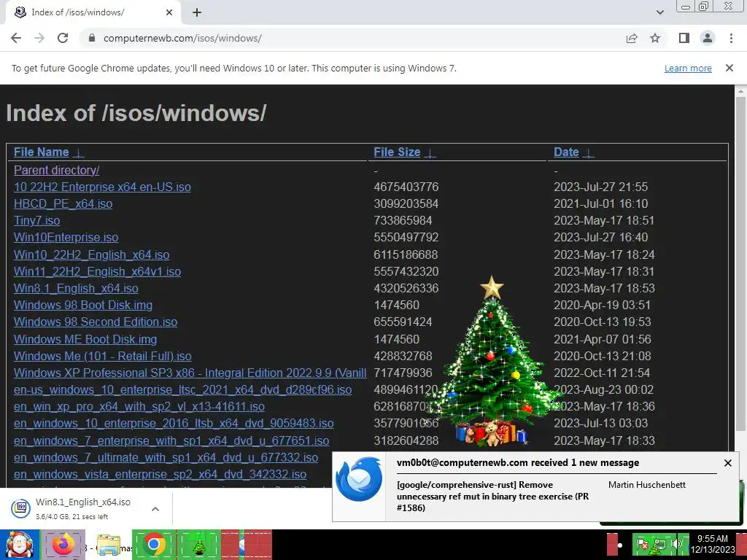Click date 2021-Jul-01 16:10
The image size is (747, 560).
coord(600,204)
